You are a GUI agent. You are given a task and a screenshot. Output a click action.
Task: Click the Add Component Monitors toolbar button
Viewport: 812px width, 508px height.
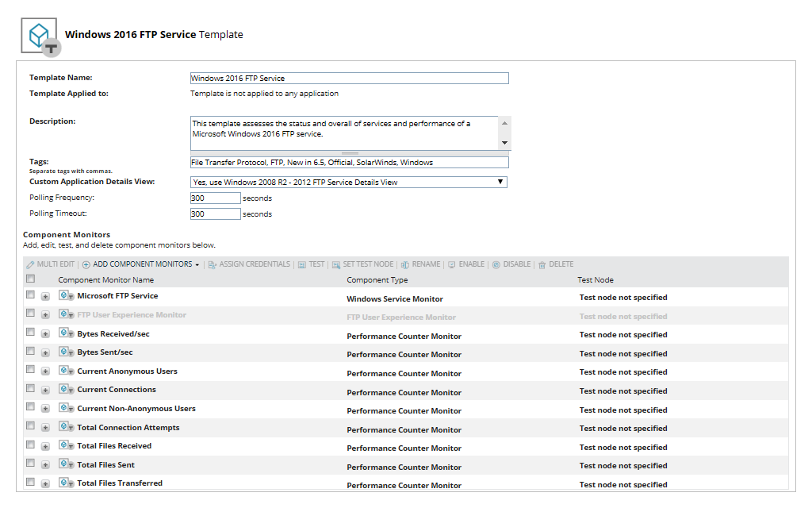coord(143,264)
